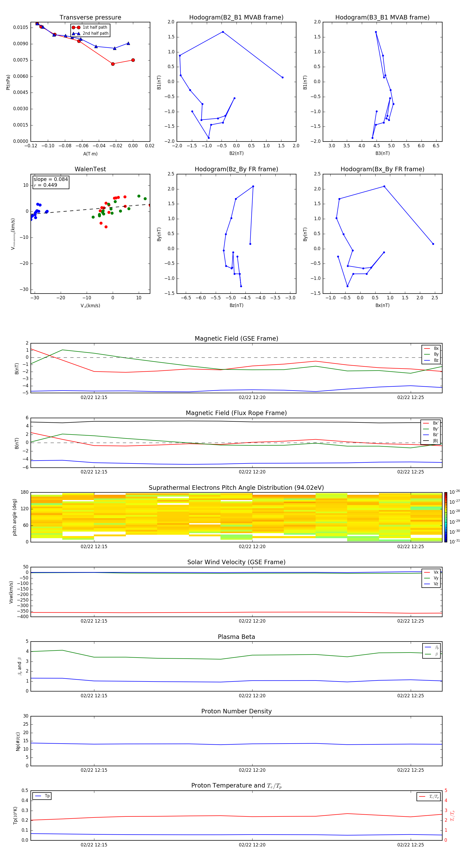The image size is (473, 868).
Task: Select the Tp legend entry
Action: point(42,796)
